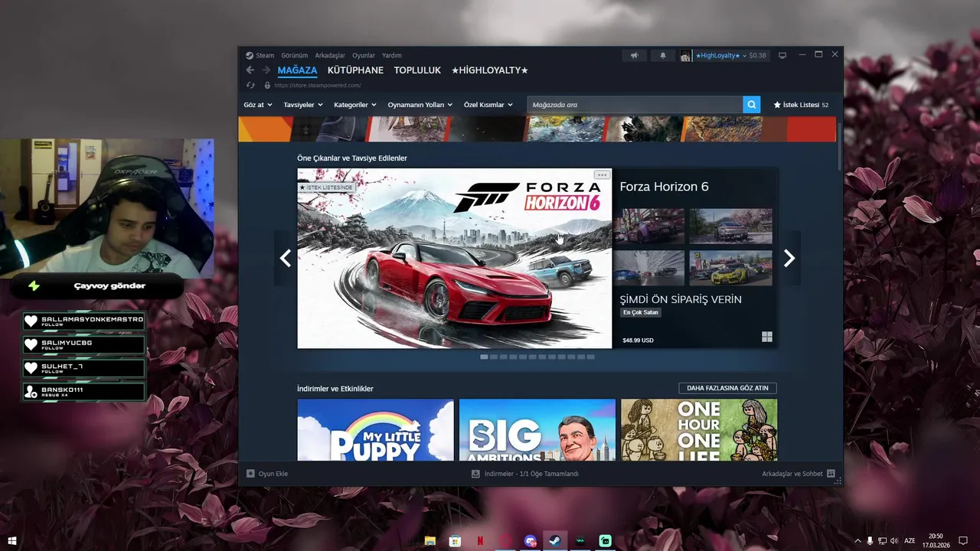Switch to the KÜTÜPHANE tab
Screen dimensions: 980x551
click(x=355, y=70)
